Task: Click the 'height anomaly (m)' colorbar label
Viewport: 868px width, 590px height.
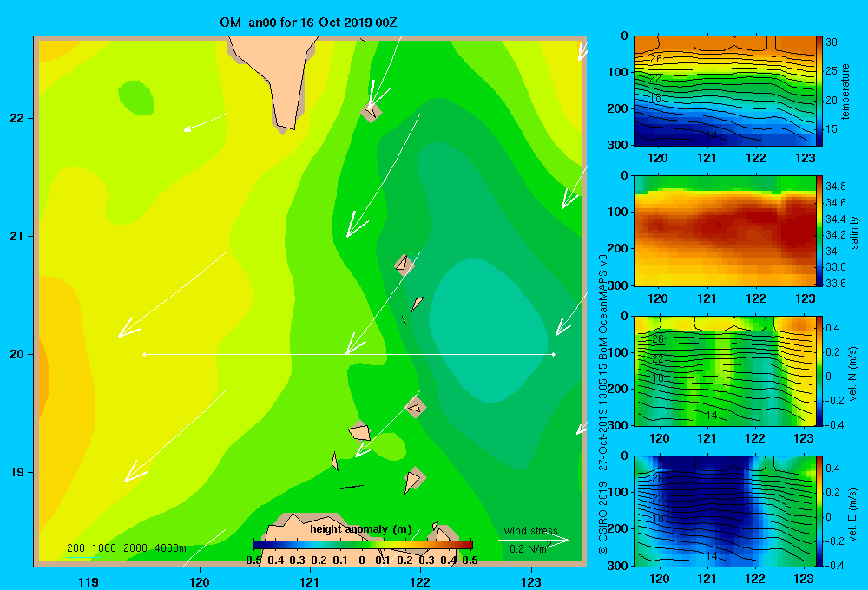Action: pos(361,529)
